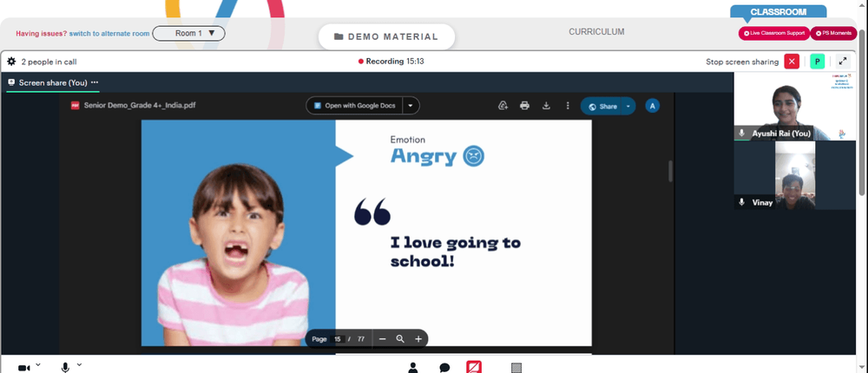Download the PDF file
This screenshot has height=373, width=868.
(x=546, y=106)
